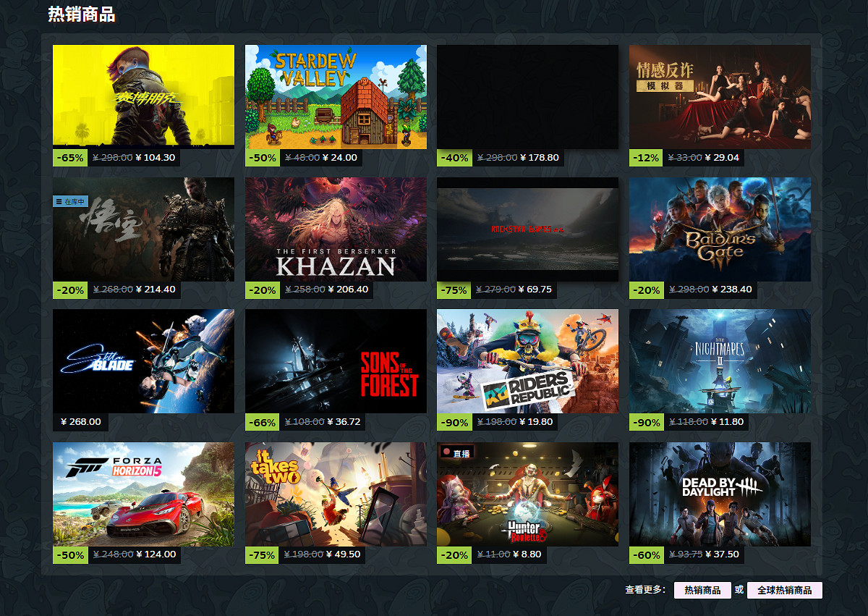Open the Rockstar Games dark landscape tile

[x=527, y=229]
